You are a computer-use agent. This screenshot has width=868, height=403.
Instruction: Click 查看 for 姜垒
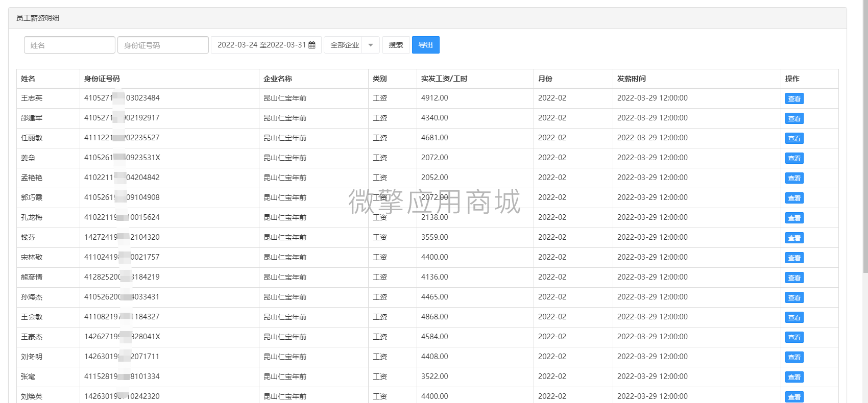coord(794,158)
